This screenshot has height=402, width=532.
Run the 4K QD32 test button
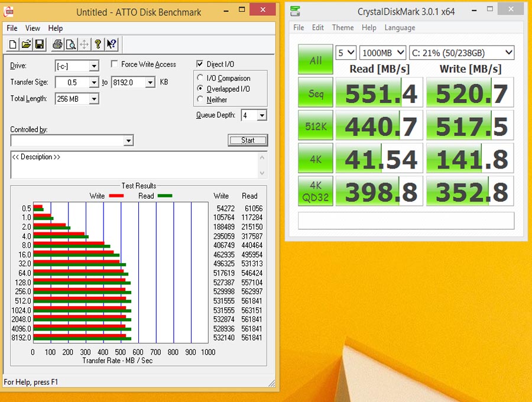tap(316, 191)
